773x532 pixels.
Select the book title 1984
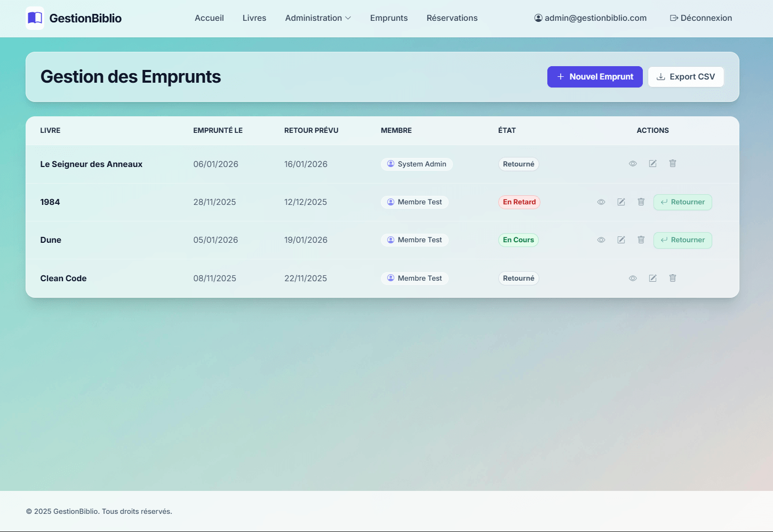click(x=50, y=202)
